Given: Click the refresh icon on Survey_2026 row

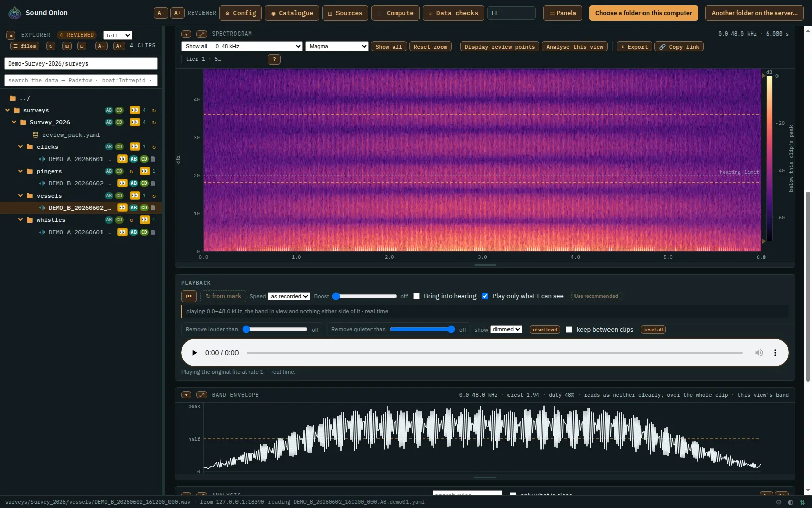Looking at the screenshot, I should (x=154, y=122).
